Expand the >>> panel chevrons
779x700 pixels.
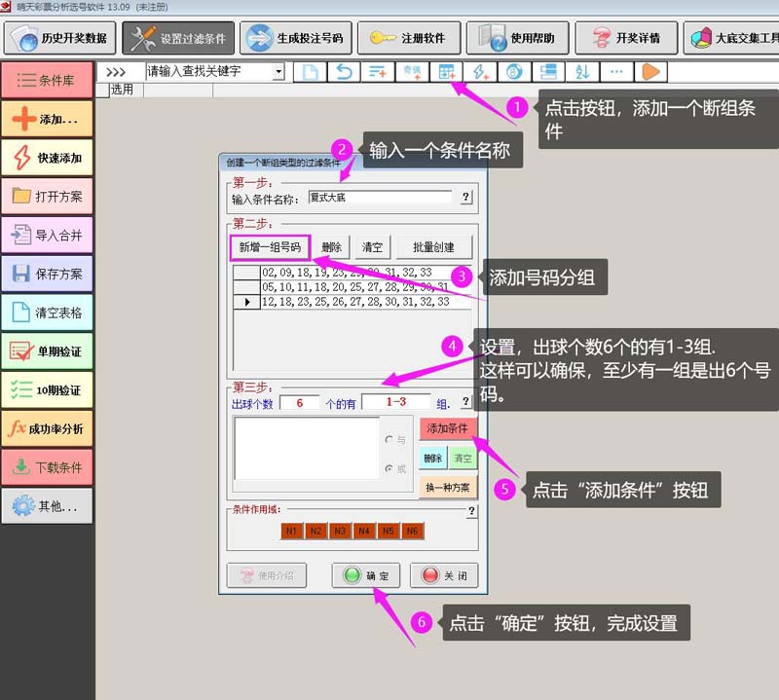116,71
